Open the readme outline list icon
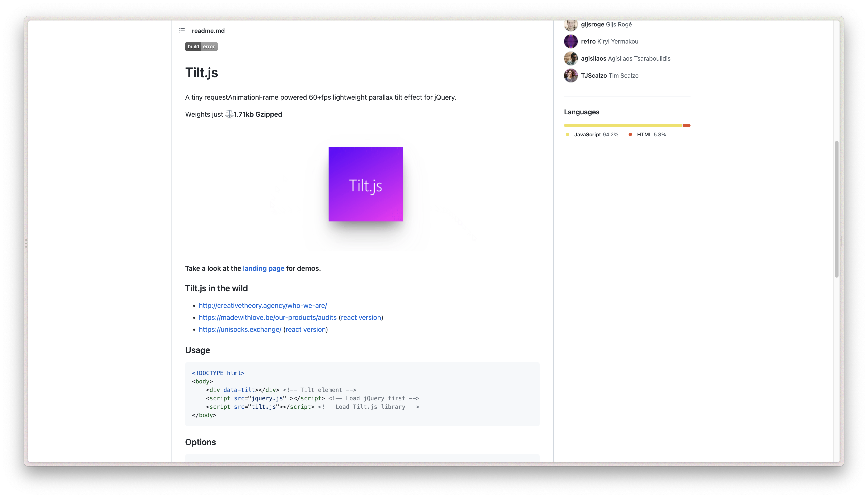The height and width of the screenshot is (498, 868). (182, 31)
